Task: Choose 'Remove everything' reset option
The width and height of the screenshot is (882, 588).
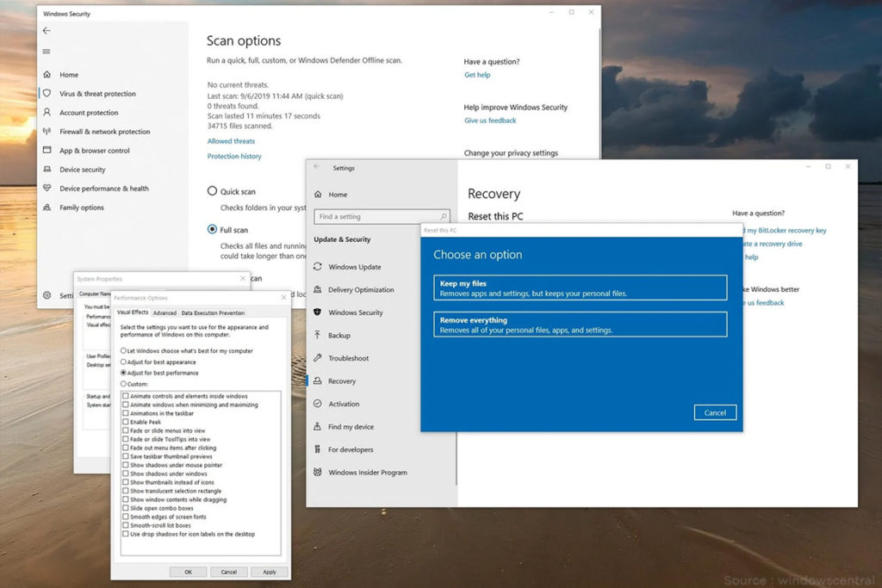Action: click(x=580, y=325)
